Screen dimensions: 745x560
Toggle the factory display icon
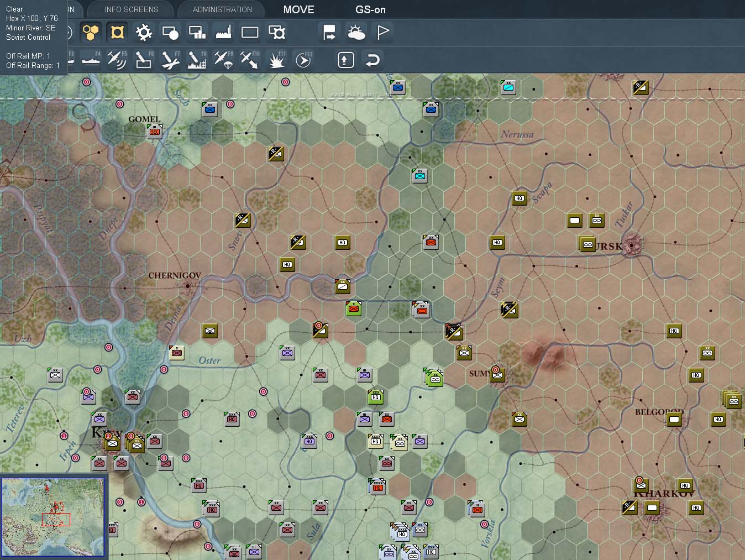coord(223,32)
